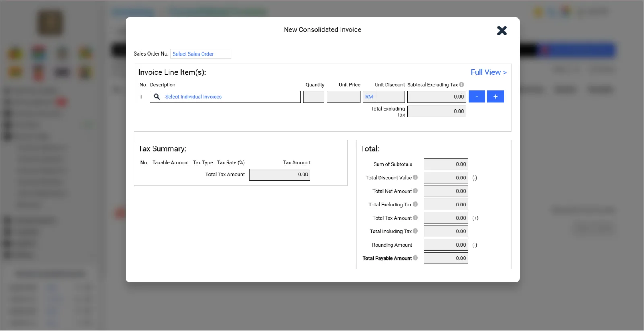644x331 pixels.
Task: Click the info icon beside Total Excluding Tax
Action: pyautogui.click(x=415, y=204)
